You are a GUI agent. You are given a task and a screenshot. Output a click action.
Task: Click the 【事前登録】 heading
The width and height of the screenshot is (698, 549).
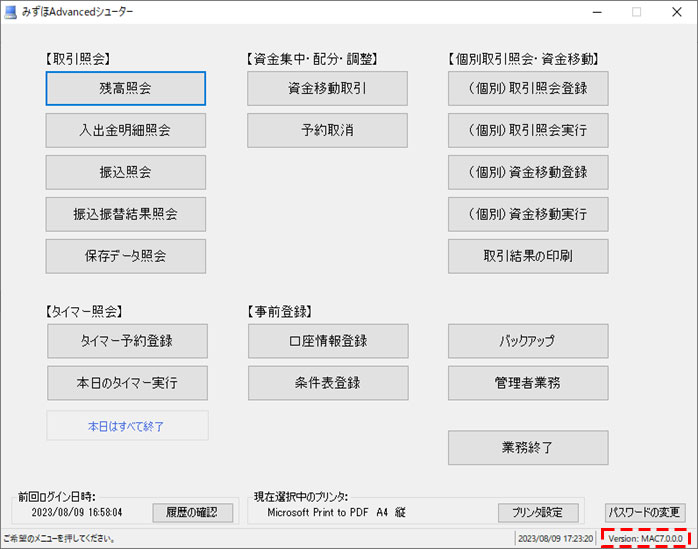[x=280, y=311]
